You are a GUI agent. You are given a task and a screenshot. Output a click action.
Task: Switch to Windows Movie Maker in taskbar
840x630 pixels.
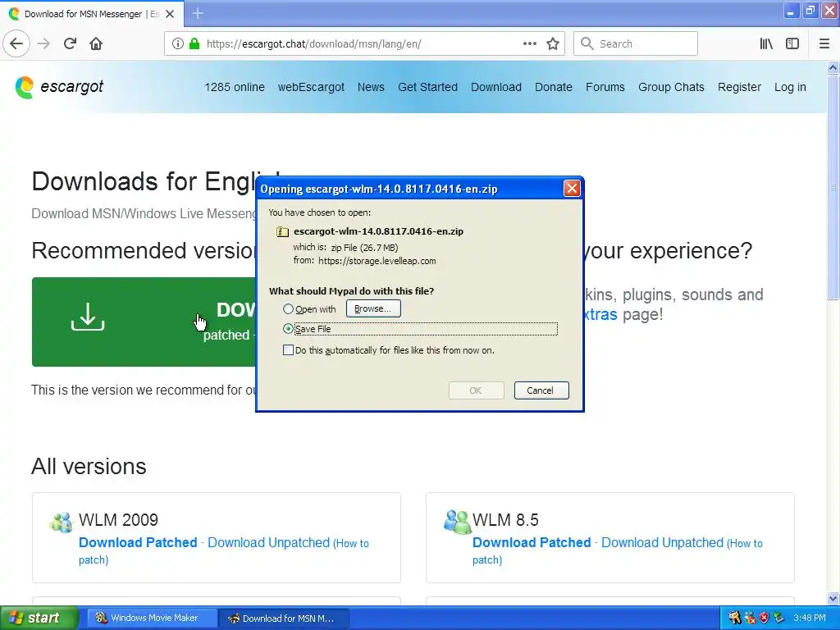(x=152, y=618)
